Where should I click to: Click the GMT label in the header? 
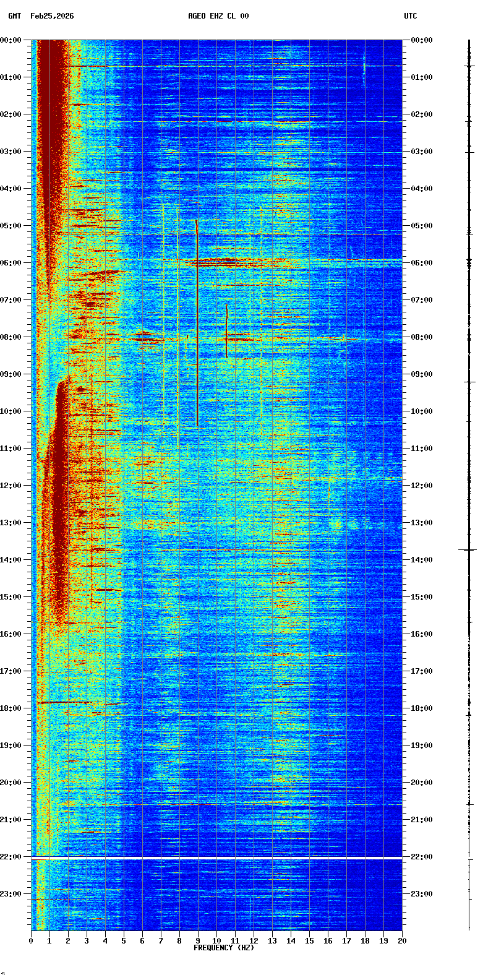14,16
